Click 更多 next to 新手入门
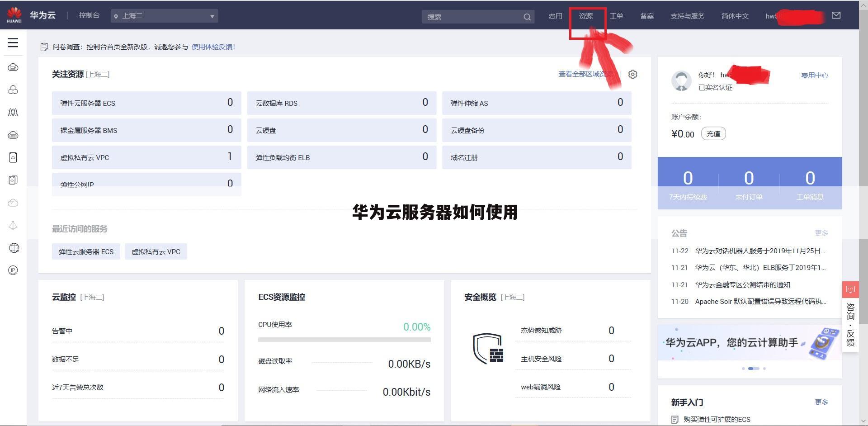Viewport: 868px width, 426px height. pyautogui.click(x=821, y=402)
